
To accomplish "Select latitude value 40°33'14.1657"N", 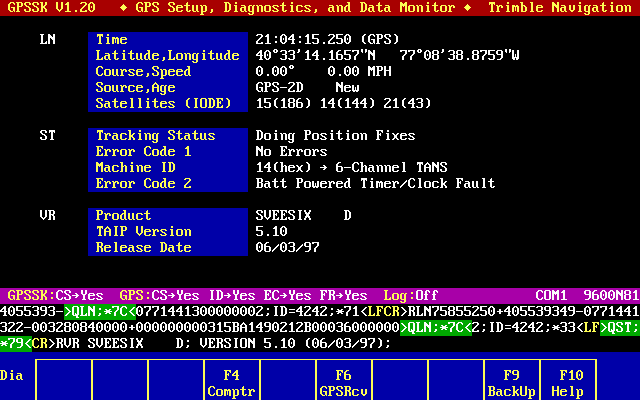I will click(316, 56).
